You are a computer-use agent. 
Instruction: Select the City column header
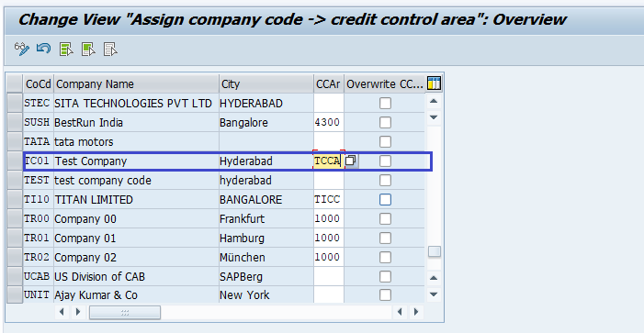click(x=266, y=83)
